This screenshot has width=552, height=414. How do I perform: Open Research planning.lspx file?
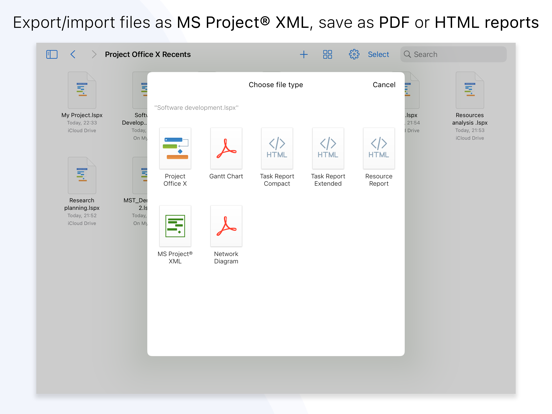pyautogui.click(x=82, y=191)
